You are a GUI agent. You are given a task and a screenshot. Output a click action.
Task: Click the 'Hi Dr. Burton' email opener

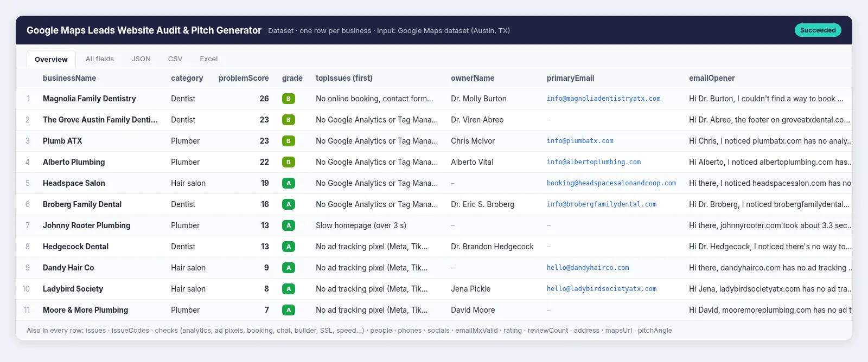click(x=766, y=99)
